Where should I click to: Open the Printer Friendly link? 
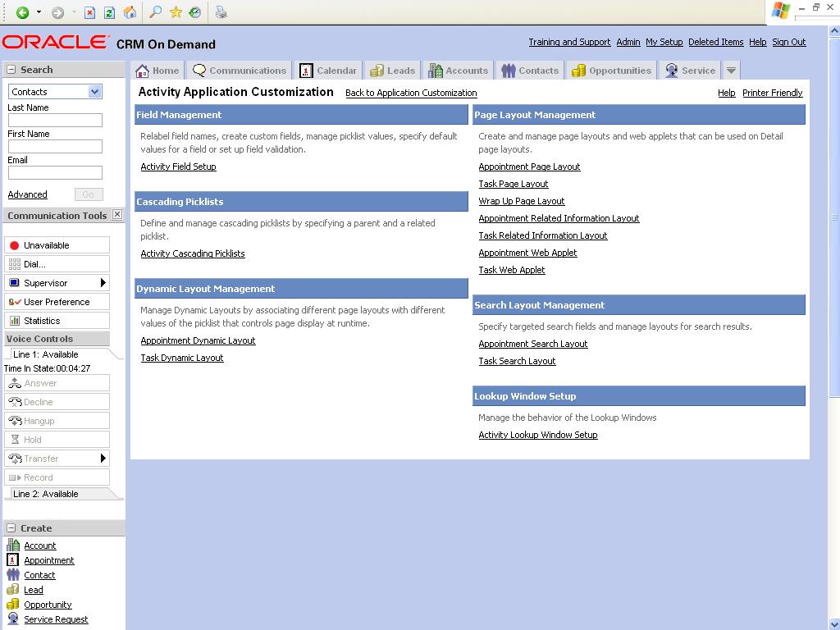tap(773, 93)
